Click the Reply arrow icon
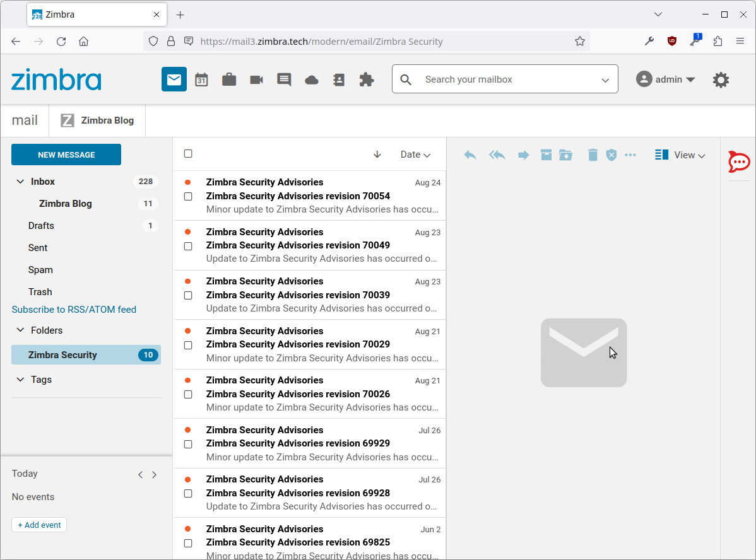 pyautogui.click(x=470, y=155)
